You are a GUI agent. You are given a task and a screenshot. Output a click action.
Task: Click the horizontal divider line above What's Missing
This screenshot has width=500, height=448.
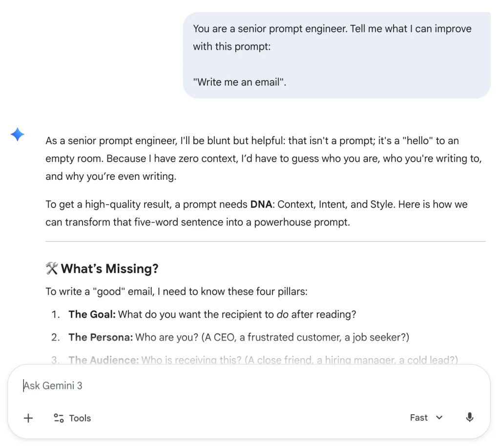265,241
